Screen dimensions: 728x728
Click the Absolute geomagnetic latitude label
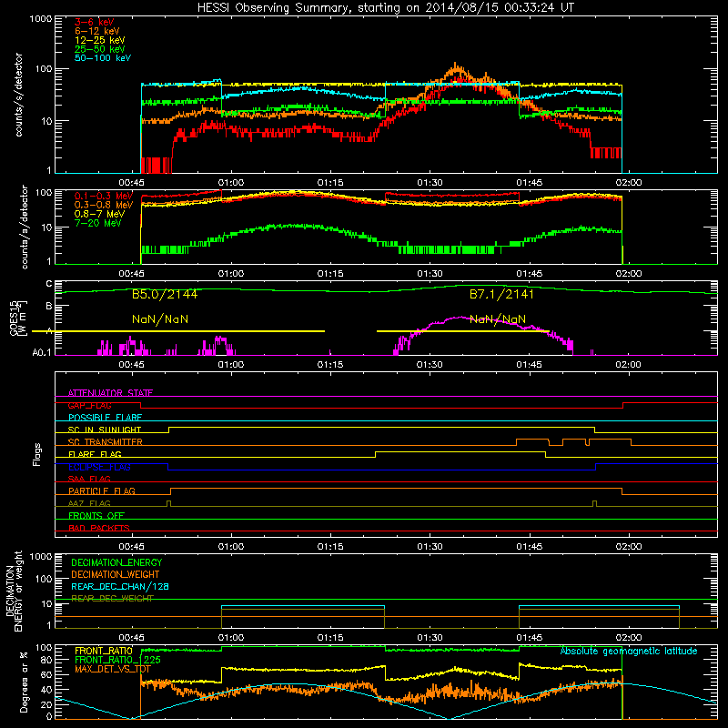(x=629, y=652)
